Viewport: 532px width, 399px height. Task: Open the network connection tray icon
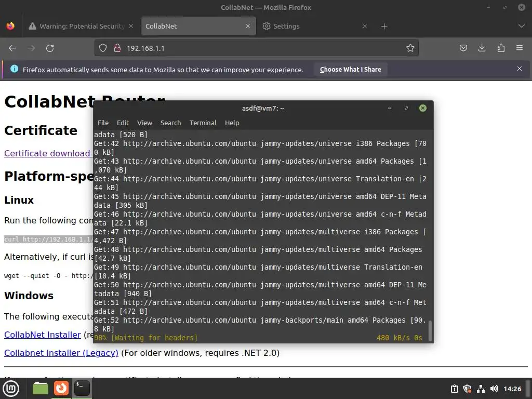tap(481, 389)
